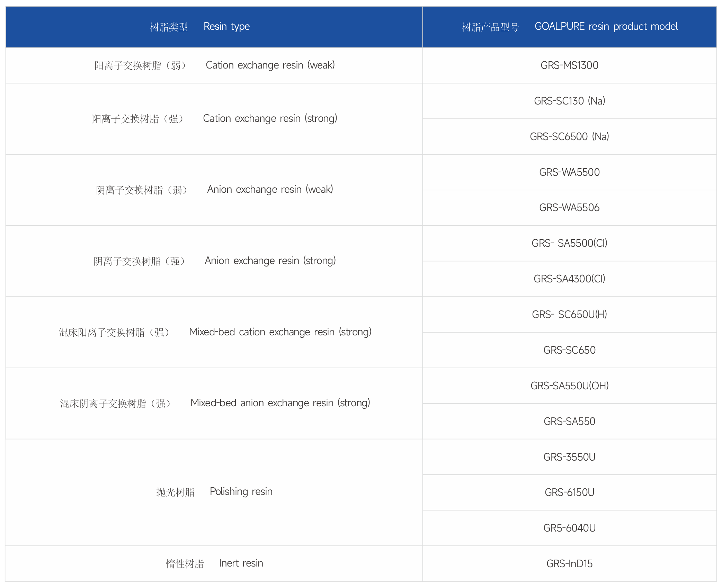Select 'Mixed-bed anion exchange resin (strong)' cell

pyautogui.click(x=214, y=404)
